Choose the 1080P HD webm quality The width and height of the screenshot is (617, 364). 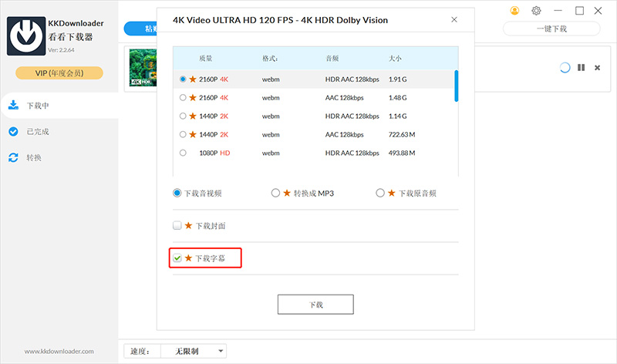click(x=183, y=153)
